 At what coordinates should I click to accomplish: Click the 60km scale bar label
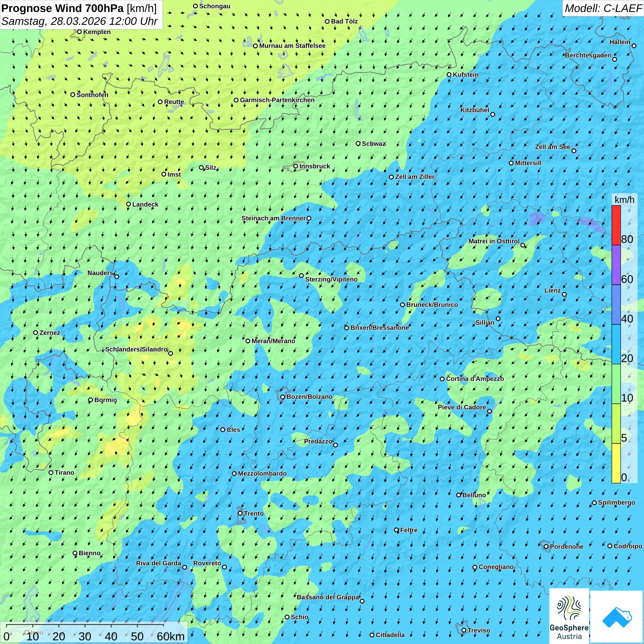[x=171, y=636]
